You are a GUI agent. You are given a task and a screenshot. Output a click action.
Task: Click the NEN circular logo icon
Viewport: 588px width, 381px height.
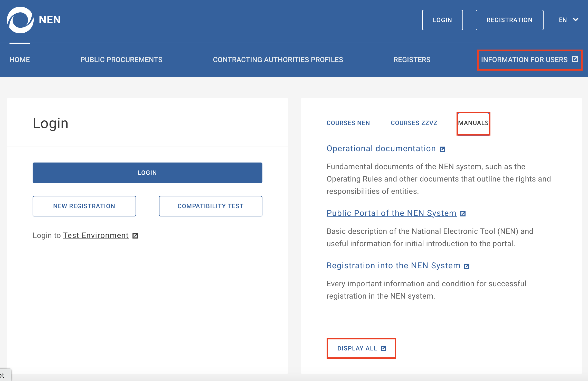coord(20,20)
